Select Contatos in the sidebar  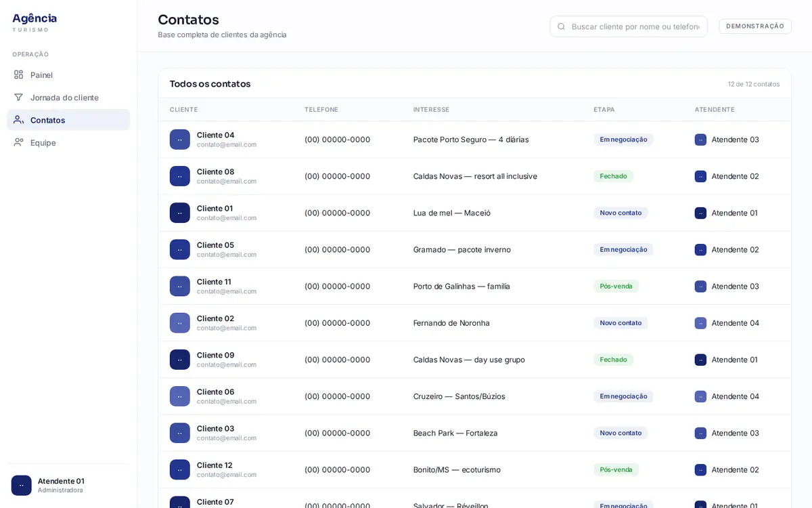(x=68, y=120)
